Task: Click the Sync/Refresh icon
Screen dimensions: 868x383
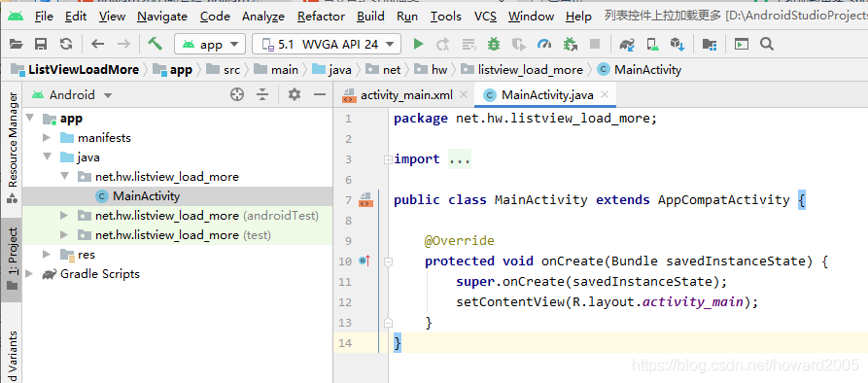Action: [66, 45]
